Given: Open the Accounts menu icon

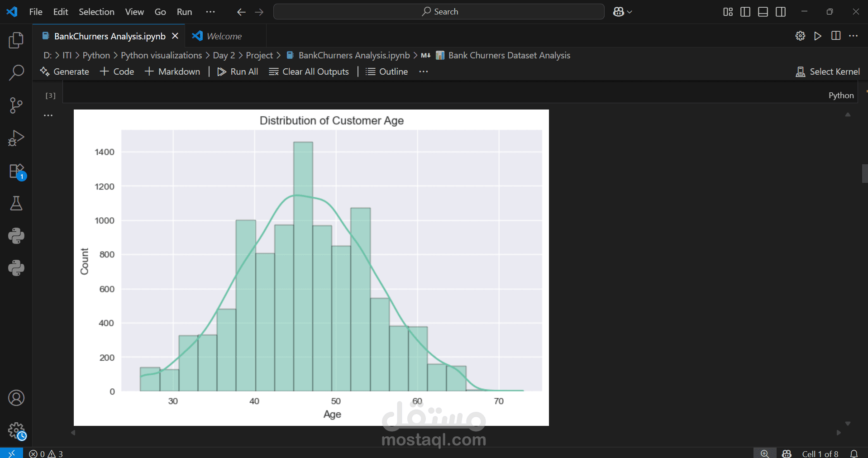Looking at the screenshot, I should pyautogui.click(x=16, y=398).
